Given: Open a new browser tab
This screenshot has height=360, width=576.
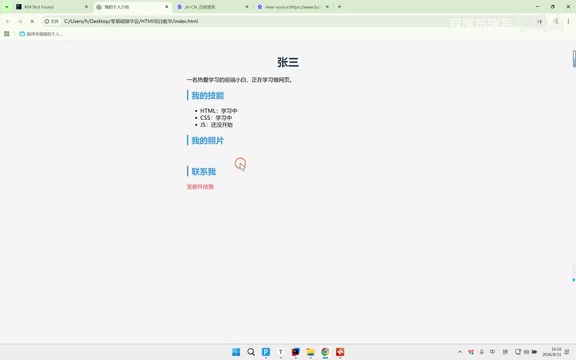Looking at the screenshot, I should click(339, 7).
